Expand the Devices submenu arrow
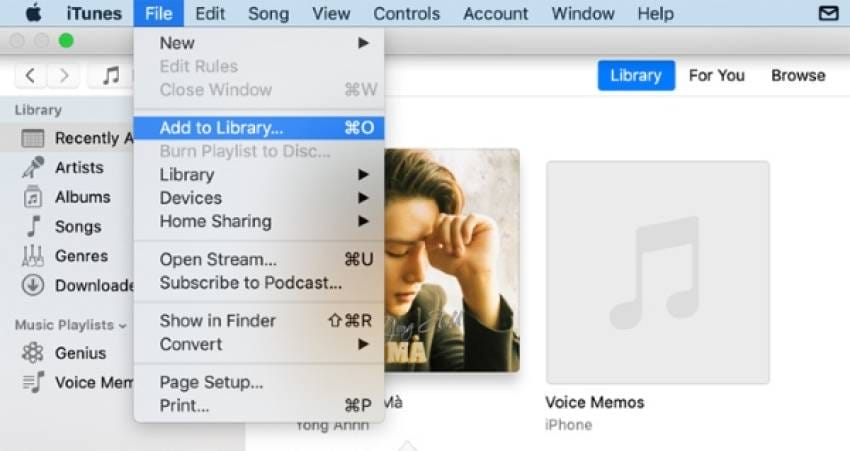The width and height of the screenshot is (850, 451). tap(363, 198)
